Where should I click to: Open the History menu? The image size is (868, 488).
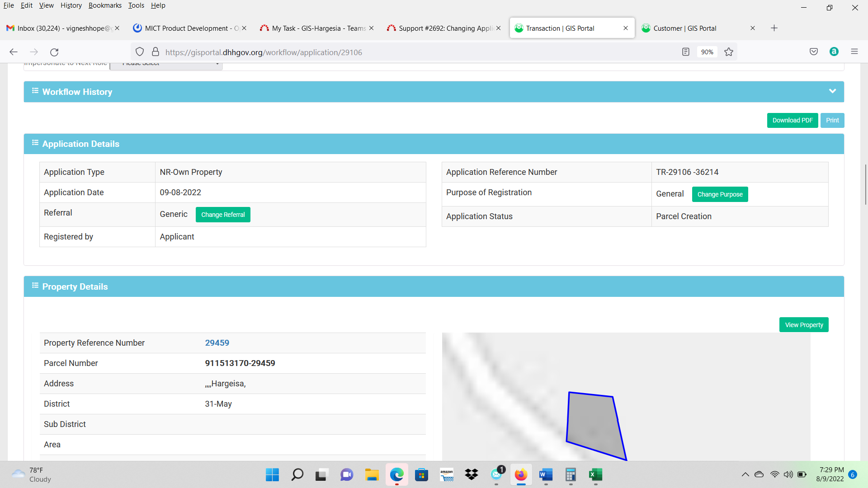click(71, 5)
